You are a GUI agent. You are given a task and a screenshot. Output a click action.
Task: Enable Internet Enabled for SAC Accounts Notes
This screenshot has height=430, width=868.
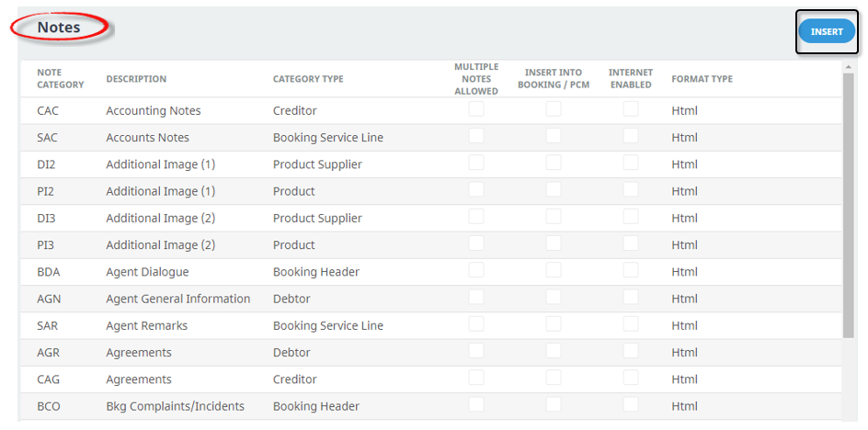click(x=631, y=136)
